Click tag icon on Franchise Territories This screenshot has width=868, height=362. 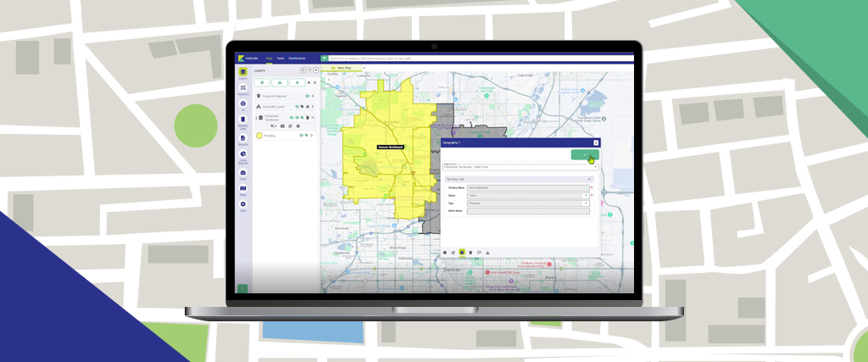303,117
